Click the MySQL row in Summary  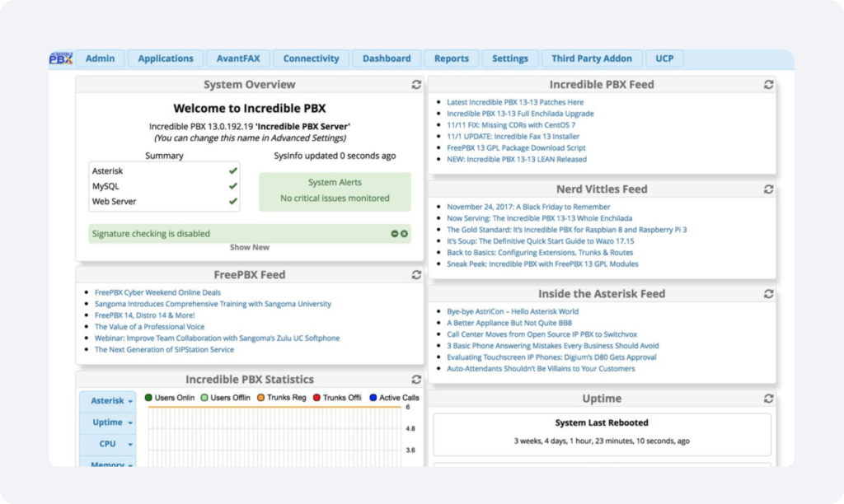pos(164,186)
